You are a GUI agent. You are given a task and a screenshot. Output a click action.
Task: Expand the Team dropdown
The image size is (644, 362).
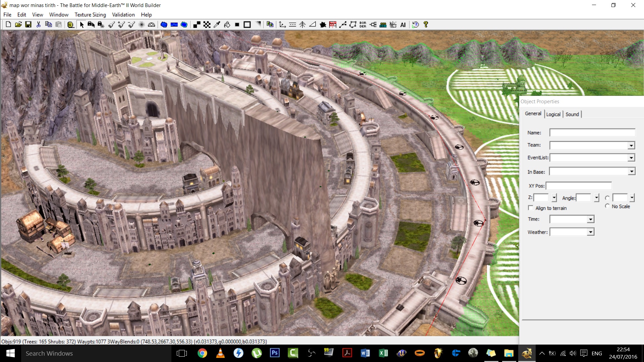[631, 145]
